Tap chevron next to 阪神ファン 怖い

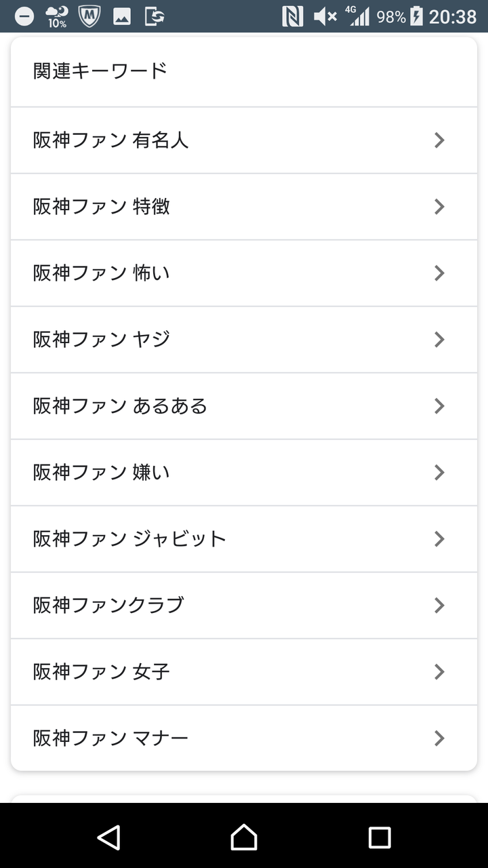(x=439, y=273)
